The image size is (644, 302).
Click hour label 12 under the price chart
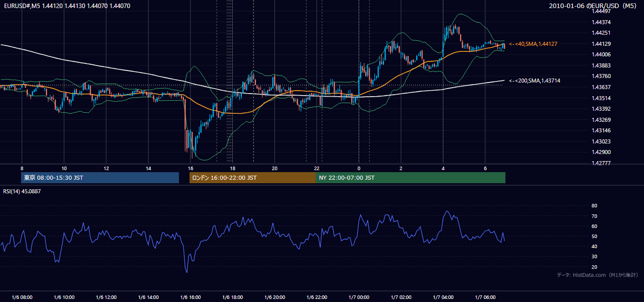click(106, 168)
